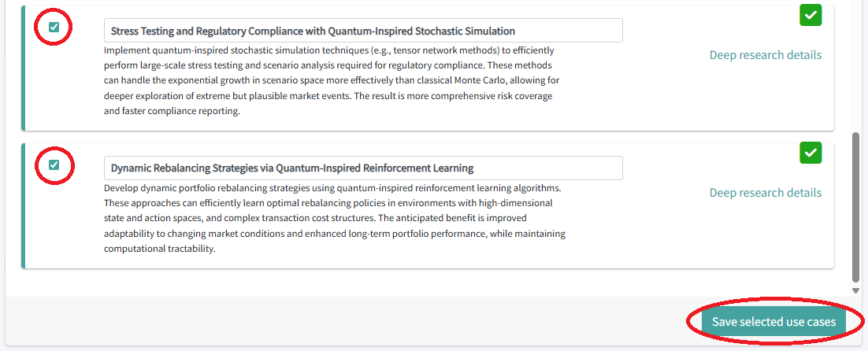Click the scrollbar down arrow
This screenshot has height=351, width=868.
856,290
